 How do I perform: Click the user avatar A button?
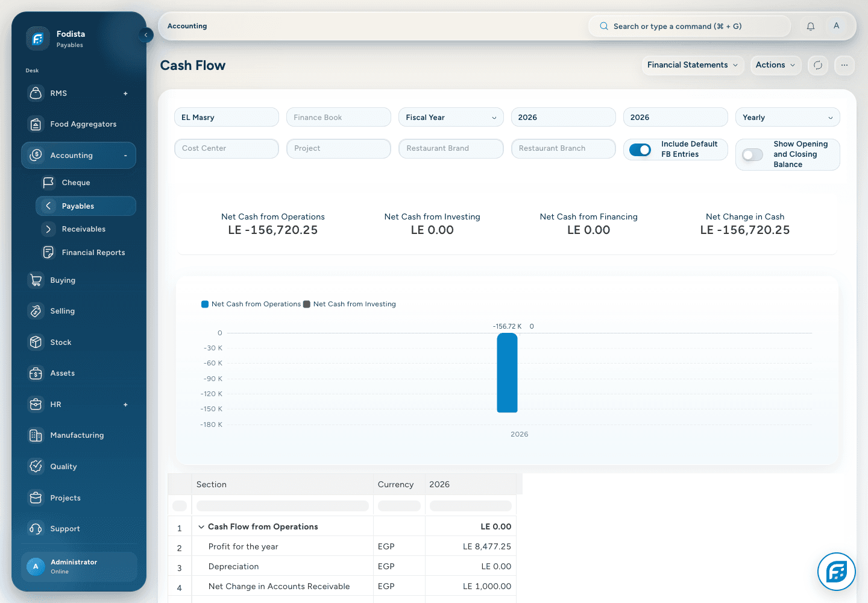(837, 26)
